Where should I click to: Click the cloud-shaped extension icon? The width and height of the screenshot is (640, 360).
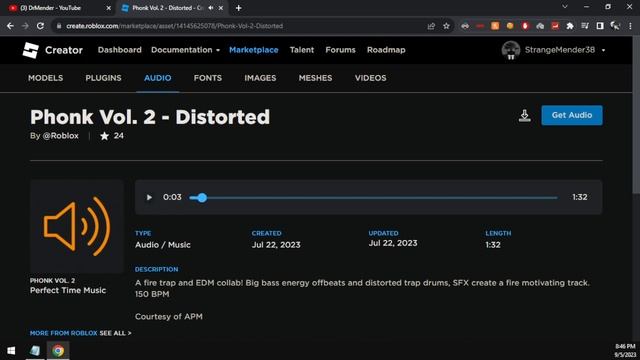tap(540, 26)
